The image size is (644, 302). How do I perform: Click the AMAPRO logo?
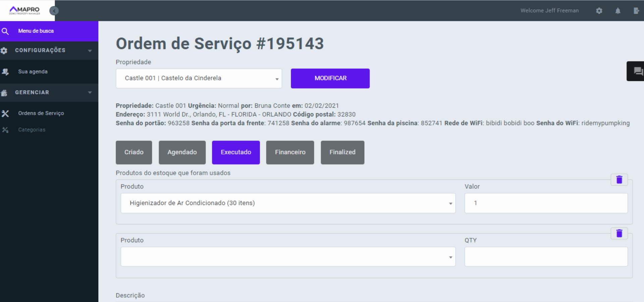click(25, 10)
